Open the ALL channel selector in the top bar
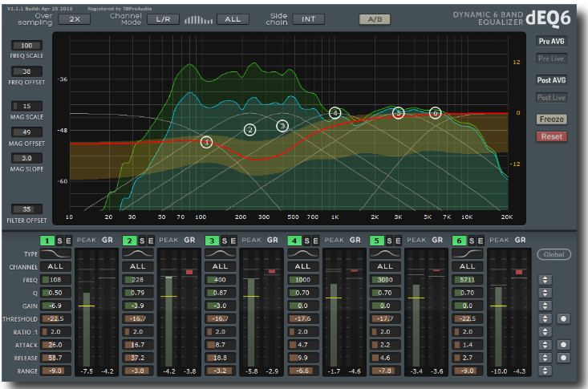Image resolution: width=588 pixels, height=389 pixels. coord(233,19)
